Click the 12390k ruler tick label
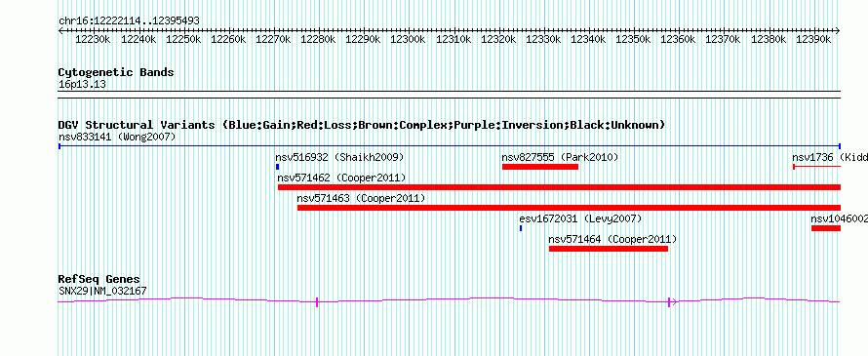 [813, 39]
